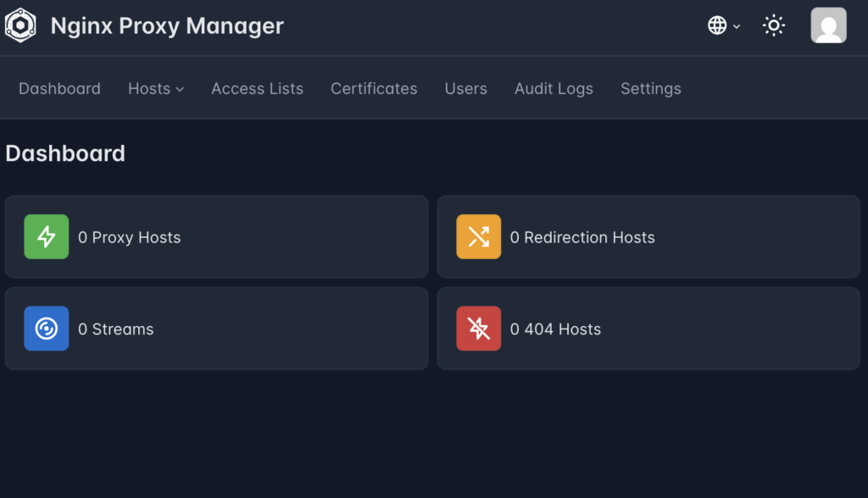Navigate to Access Lists
The image size is (868, 498).
click(x=257, y=89)
